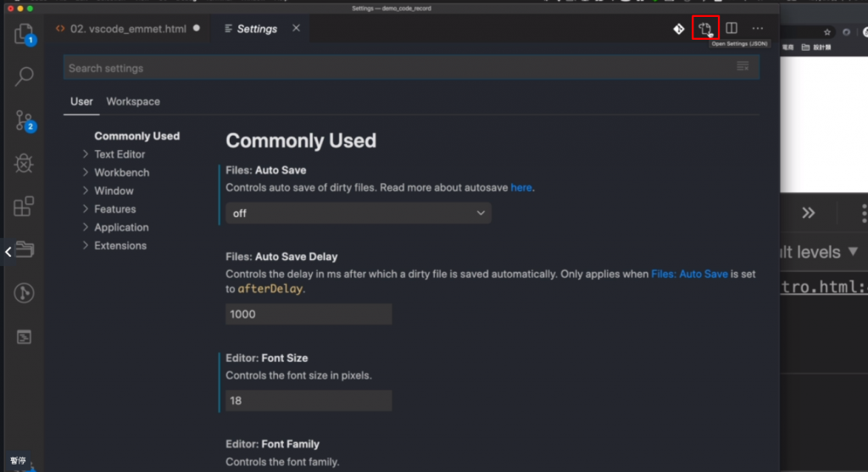
Task: Click the "Files: Auto Save" link in description
Action: [x=689, y=274]
